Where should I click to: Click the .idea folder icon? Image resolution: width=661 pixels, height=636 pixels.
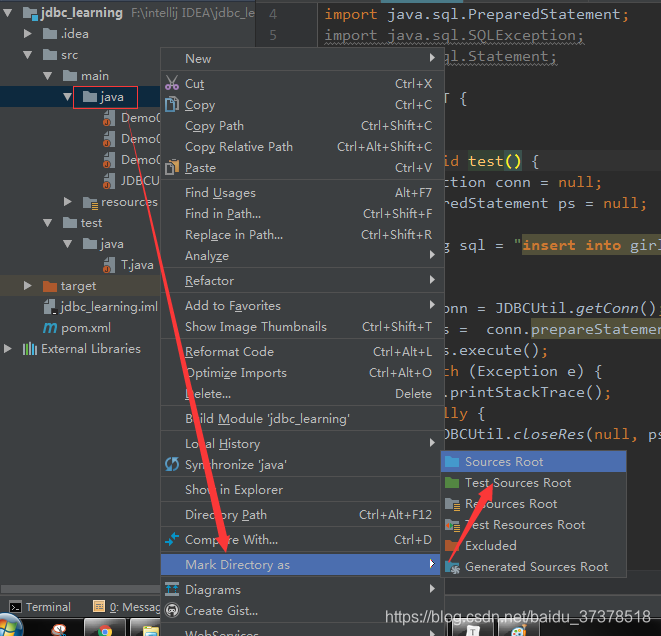[50, 33]
